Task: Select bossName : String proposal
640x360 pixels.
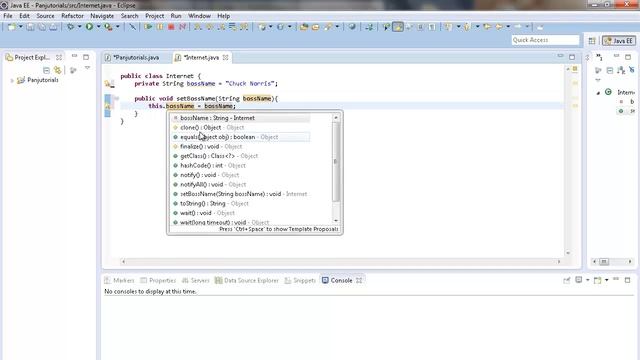Action: 240,118
